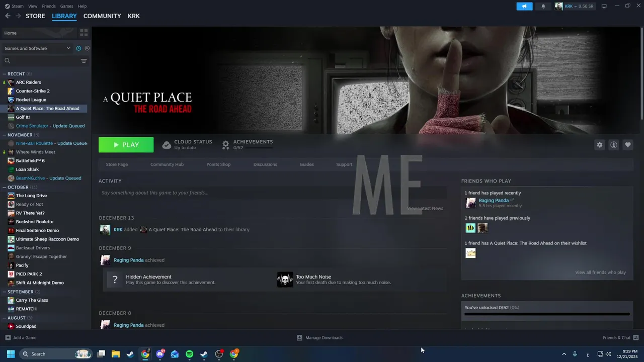Open Manage Downloads
644x362 pixels.
click(319, 337)
